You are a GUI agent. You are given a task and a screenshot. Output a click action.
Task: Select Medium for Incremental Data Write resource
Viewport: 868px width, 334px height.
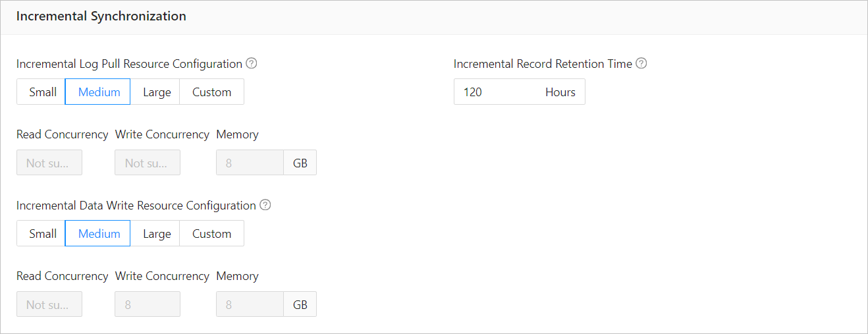[99, 234]
